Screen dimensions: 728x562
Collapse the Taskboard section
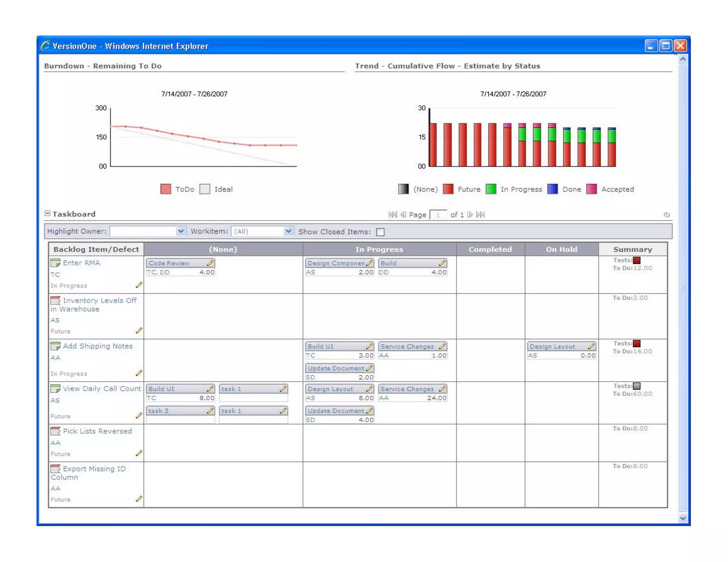(x=48, y=214)
